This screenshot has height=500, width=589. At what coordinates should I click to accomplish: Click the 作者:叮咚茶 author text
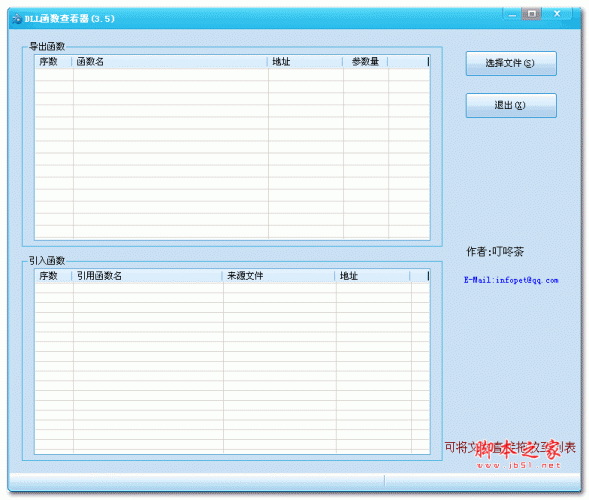point(495,252)
